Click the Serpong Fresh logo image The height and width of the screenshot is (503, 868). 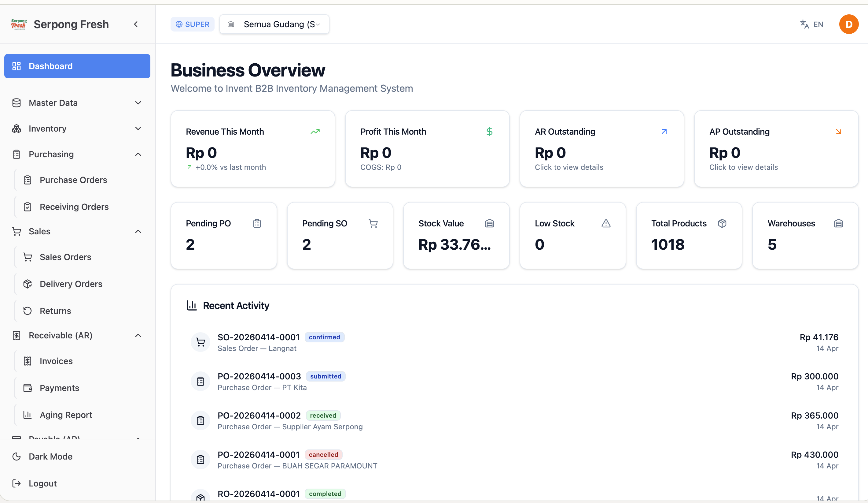tap(19, 24)
